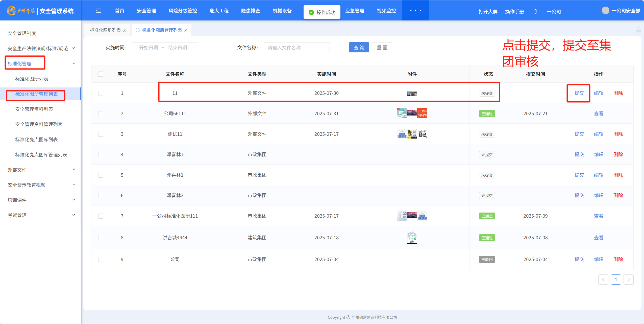The image size is (644, 324).
Task: Open 风险分级管控 in top navigation
Action: coord(183,11)
